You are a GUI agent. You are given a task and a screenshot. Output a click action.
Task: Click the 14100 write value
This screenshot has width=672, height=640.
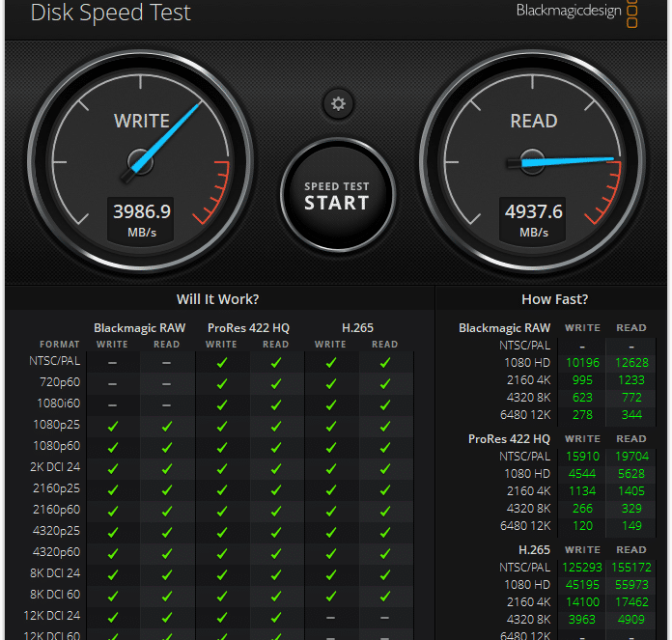582,602
